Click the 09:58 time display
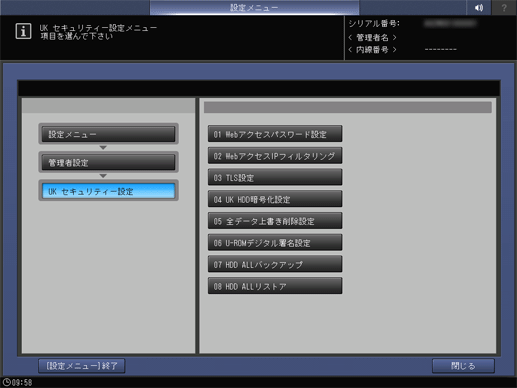This screenshot has height=388, width=517. [x=22, y=382]
